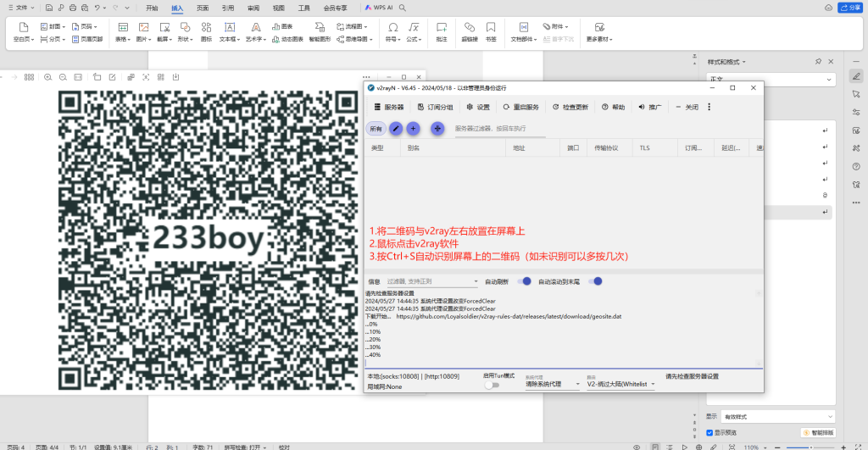The image size is (868, 450).
Task: Click the edit image icon in viewer toolbar
Action: [113, 77]
